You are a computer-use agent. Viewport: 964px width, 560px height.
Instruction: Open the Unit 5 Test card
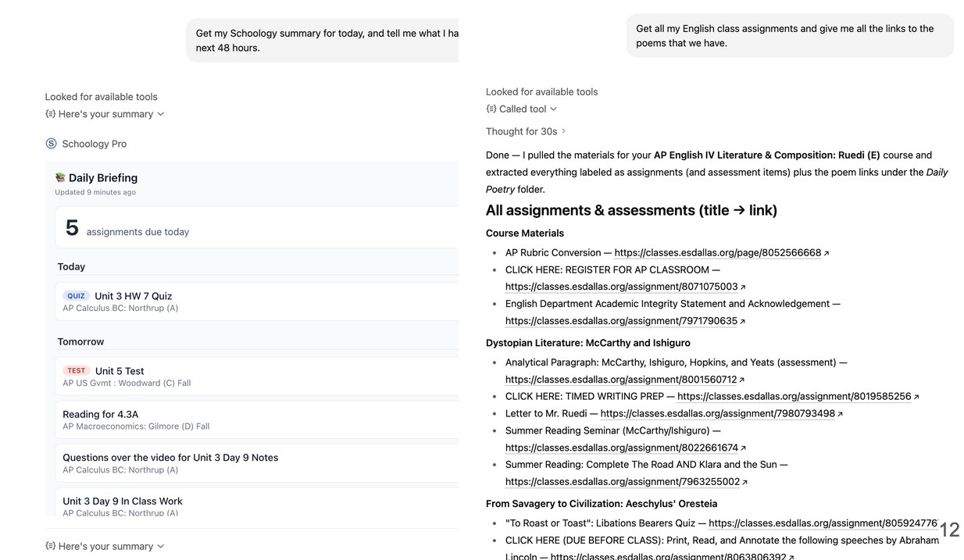[257, 376]
